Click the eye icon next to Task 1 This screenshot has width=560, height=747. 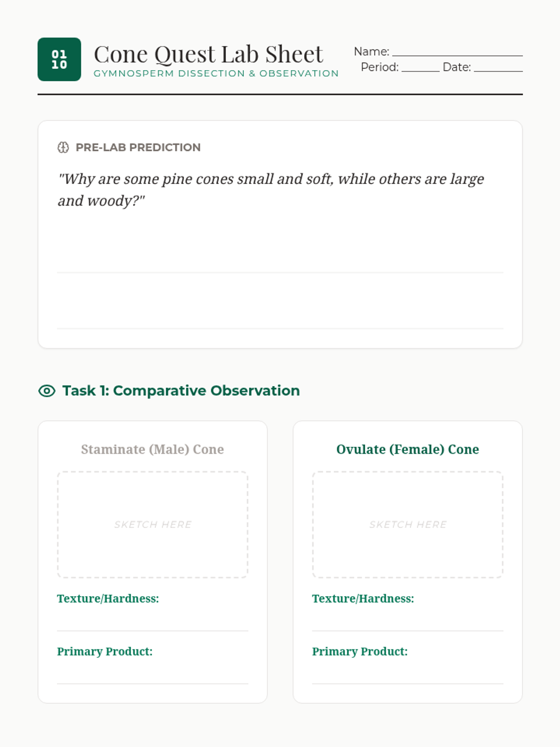[x=47, y=391]
